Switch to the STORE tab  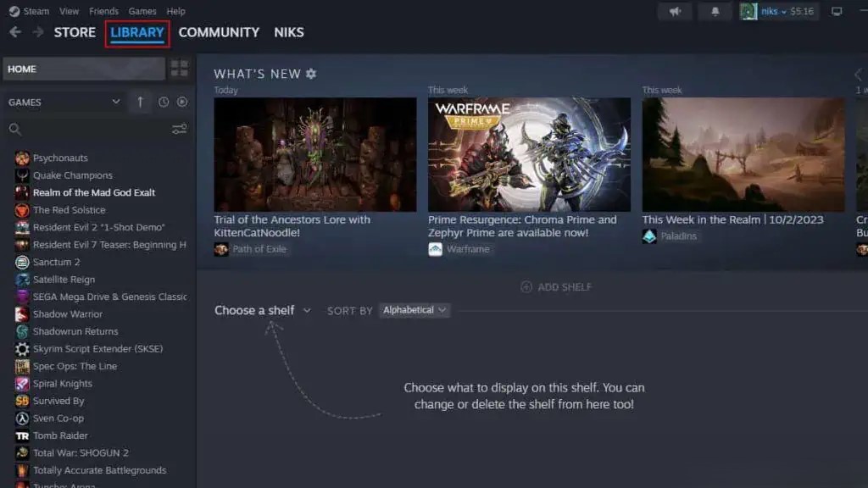pos(75,32)
